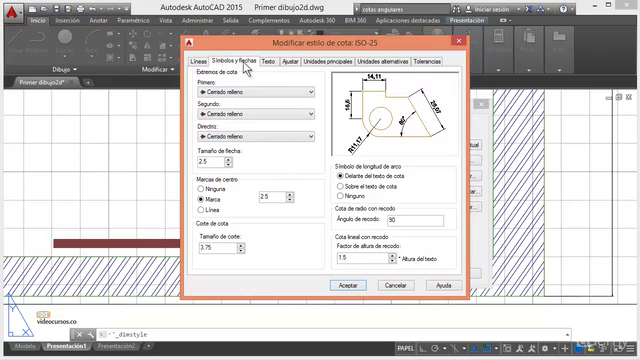Switch to the Ajustar tab
This screenshot has height=360, width=640.
point(290,62)
